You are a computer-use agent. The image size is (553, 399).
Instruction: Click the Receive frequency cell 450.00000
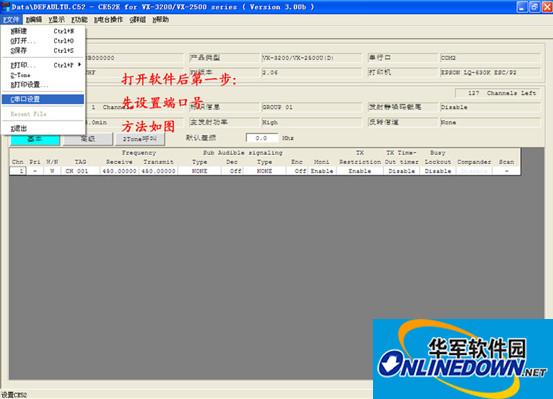[x=119, y=171]
